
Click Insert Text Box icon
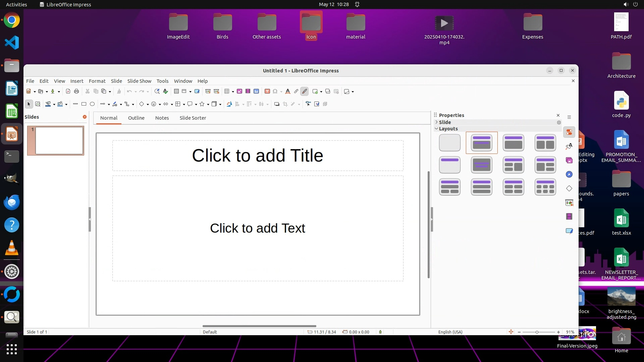pyautogui.click(x=267, y=91)
